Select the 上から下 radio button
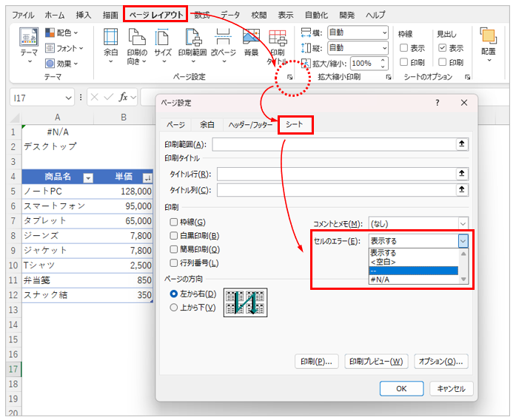The height and width of the screenshot is (420, 516). [175, 308]
